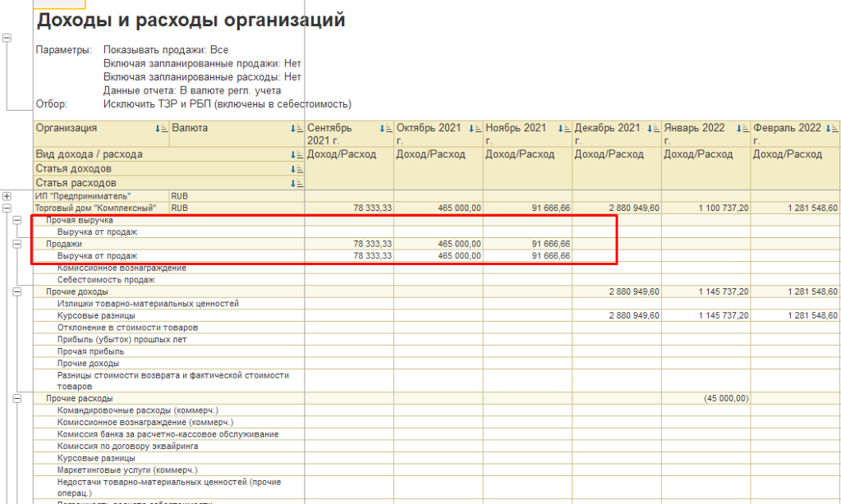Click Комиссионное вознаграждение (коммерч.) row
Image resolution: width=841 pixels, height=504 pixels.
coord(145,423)
